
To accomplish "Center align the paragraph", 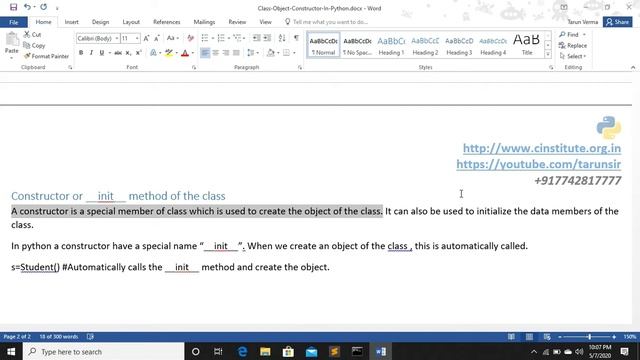I will click(216, 53).
